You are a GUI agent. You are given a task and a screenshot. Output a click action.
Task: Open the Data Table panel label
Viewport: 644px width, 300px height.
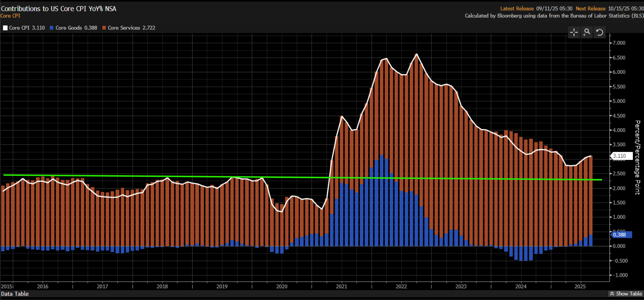pyautogui.click(x=15, y=294)
